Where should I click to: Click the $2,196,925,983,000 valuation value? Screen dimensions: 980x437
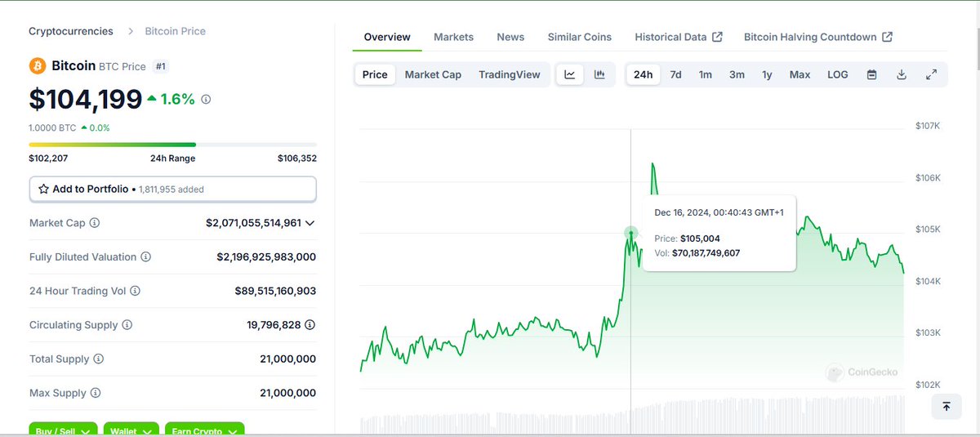pyautogui.click(x=266, y=256)
